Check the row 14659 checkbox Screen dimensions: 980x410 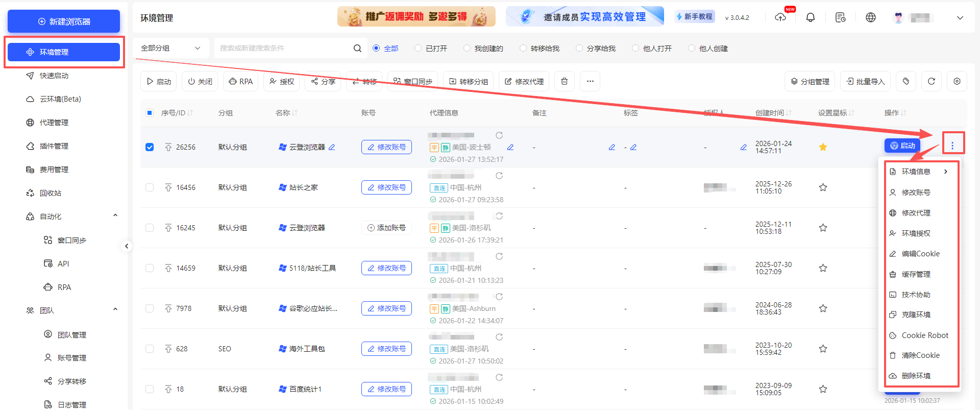(x=150, y=268)
